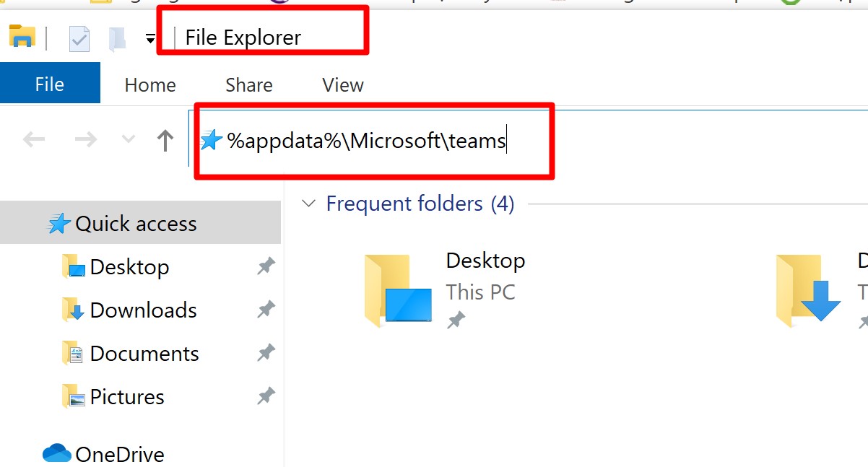
Task: Click the Up one level arrow
Action: point(165,140)
